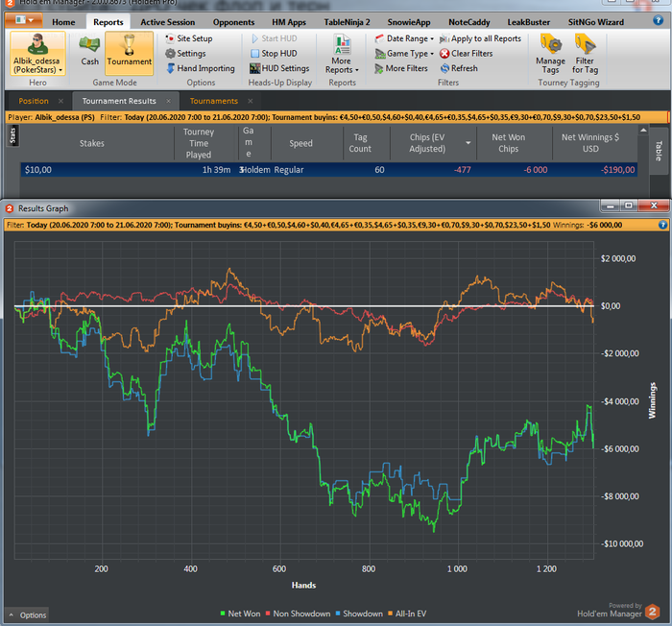Open the Table side panel
The height and width of the screenshot is (626, 672).
click(659, 151)
